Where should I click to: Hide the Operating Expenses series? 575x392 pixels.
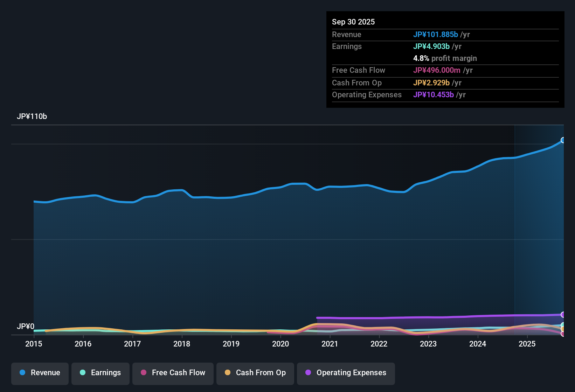point(346,373)
